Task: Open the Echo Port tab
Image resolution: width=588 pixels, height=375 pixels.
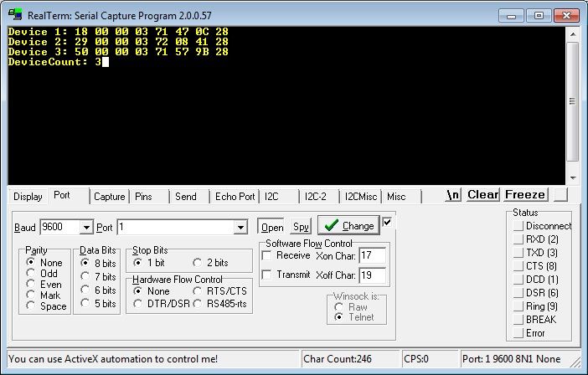Action: [235, 197]
